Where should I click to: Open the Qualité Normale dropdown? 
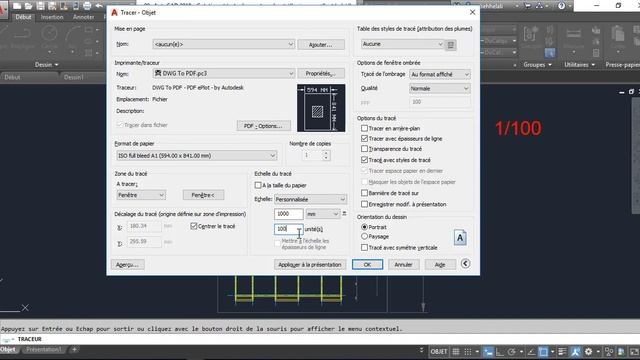[x=440, y=89]
